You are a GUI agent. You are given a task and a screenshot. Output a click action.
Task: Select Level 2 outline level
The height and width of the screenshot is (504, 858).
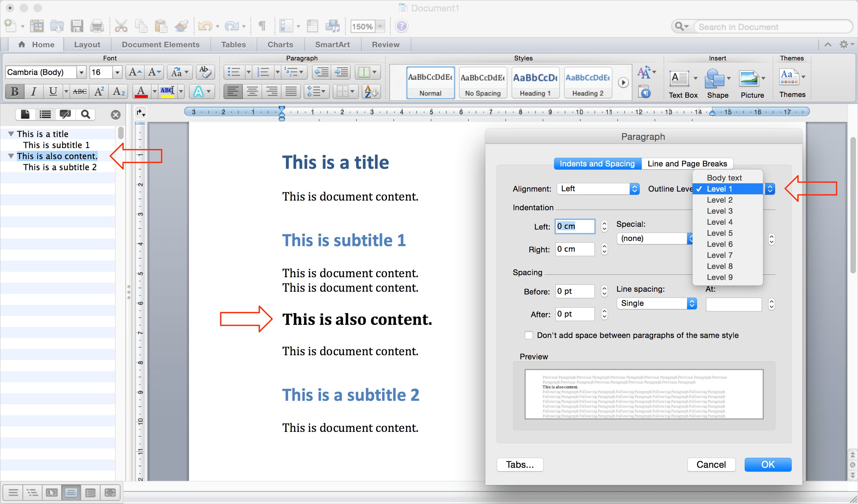coord(719,200)
